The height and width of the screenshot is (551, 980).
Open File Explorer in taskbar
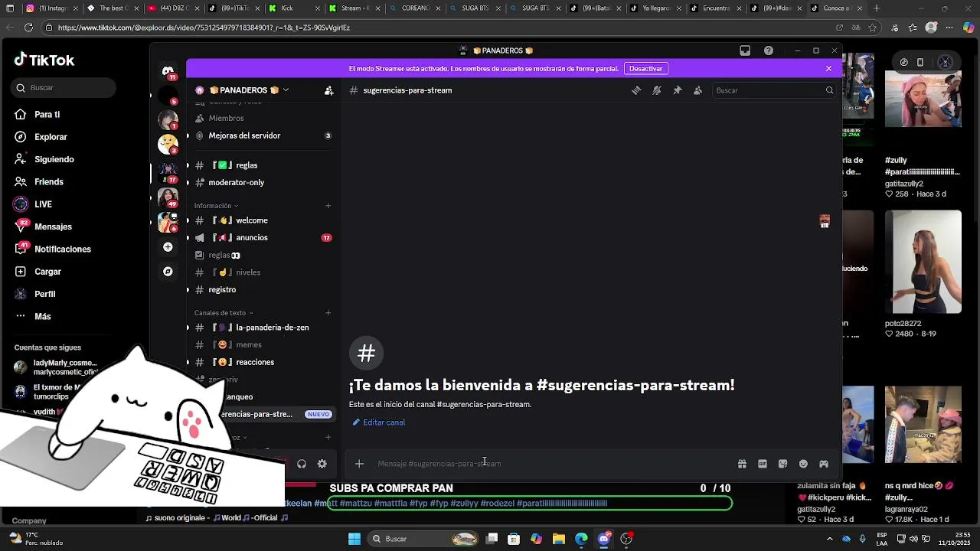[559, 539]
